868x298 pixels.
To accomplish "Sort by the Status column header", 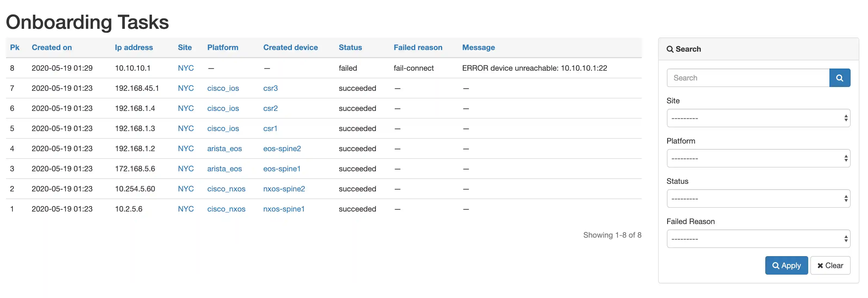I will tap(350, 48).
